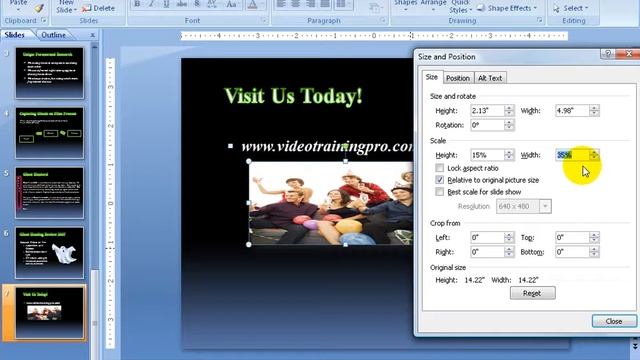Open Drawing dialog launcher

539,20
